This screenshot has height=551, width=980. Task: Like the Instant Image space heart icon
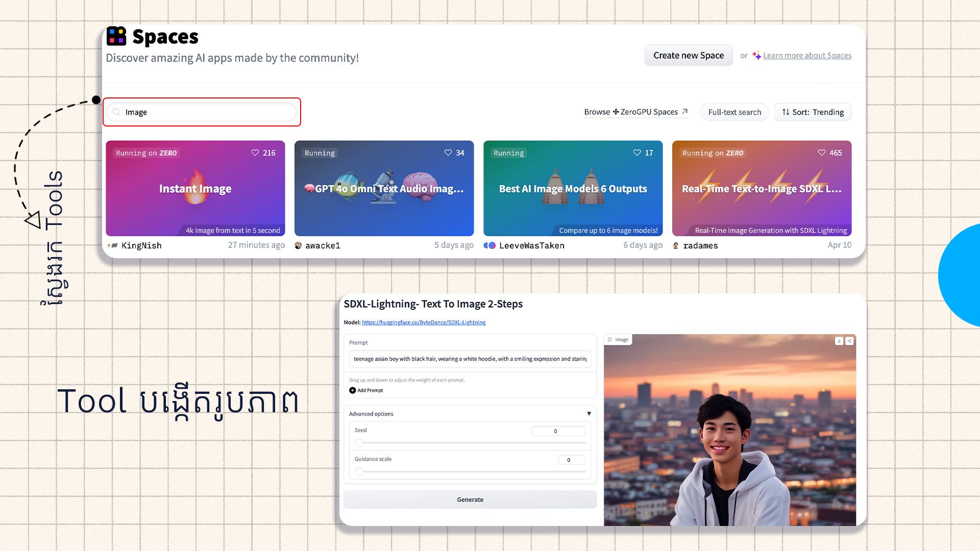click(x=255, y=153)
